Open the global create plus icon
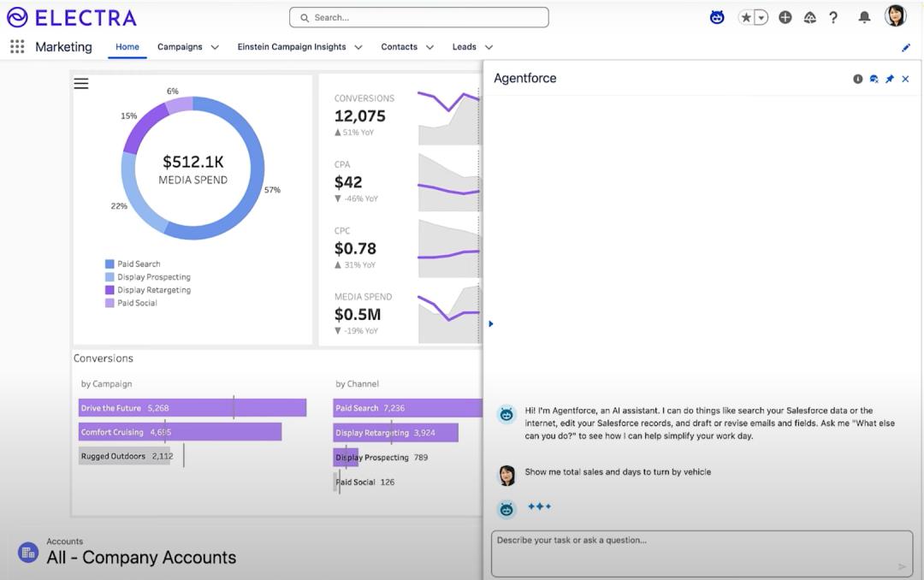This screenshot has width=924, height=580. click(785, 17)
